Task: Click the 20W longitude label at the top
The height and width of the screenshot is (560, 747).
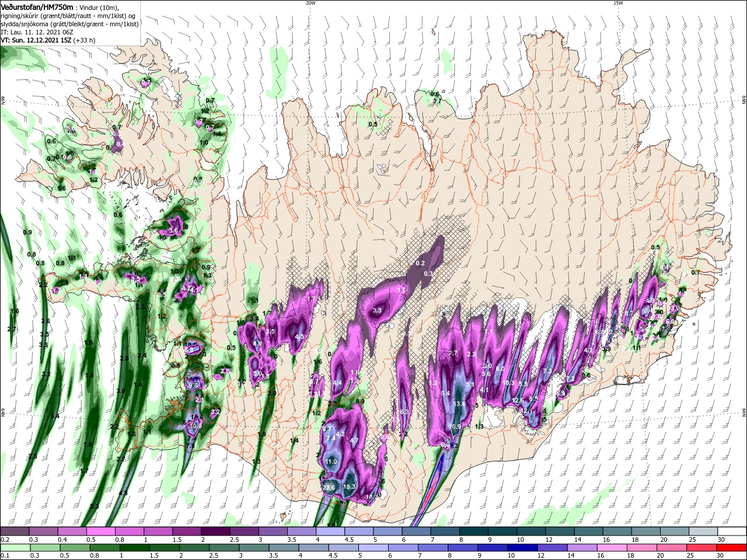Action: pos(310,3)
